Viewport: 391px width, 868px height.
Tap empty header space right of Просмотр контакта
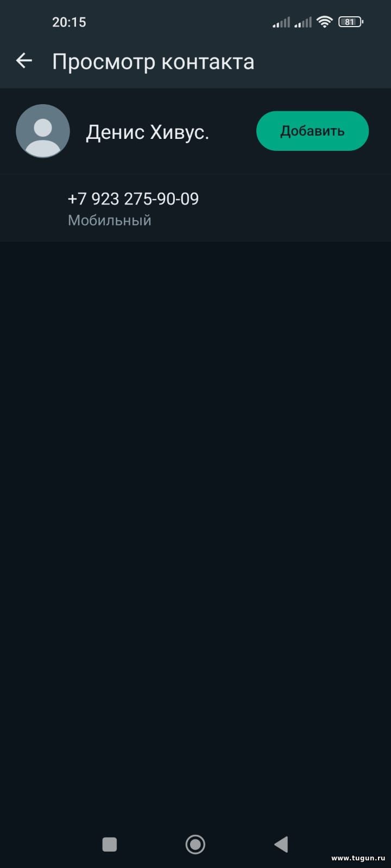click(320, 61)
